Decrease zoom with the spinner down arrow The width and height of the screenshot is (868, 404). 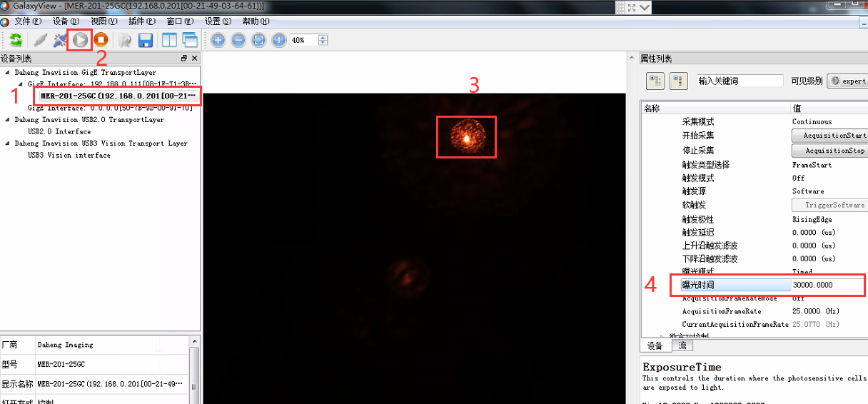[323, 44]
